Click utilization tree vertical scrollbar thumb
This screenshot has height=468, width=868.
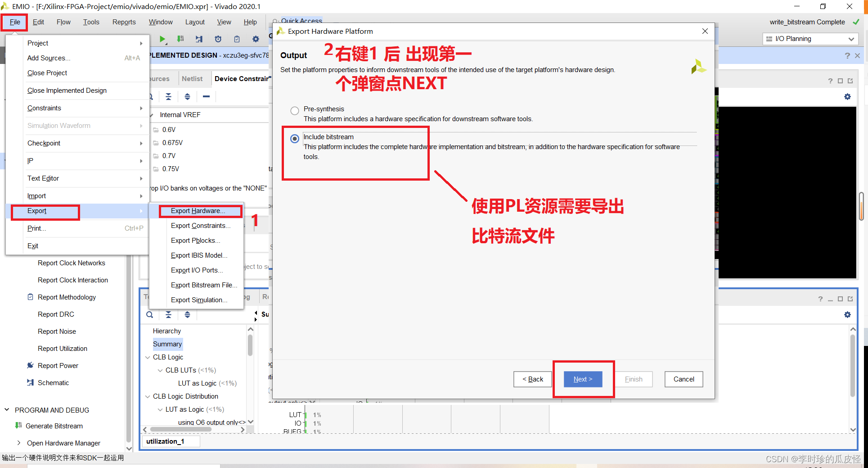tap(250, 345)
